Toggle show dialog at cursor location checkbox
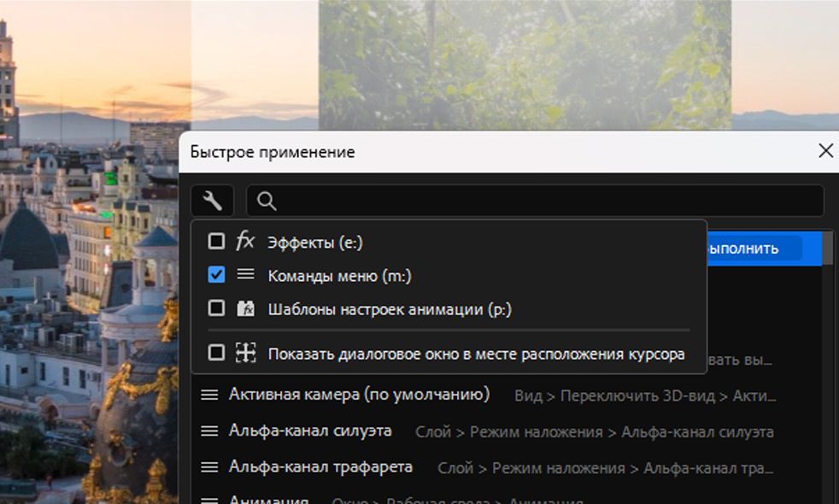Viewport: 839px width, 504px height. coord(217,353)
